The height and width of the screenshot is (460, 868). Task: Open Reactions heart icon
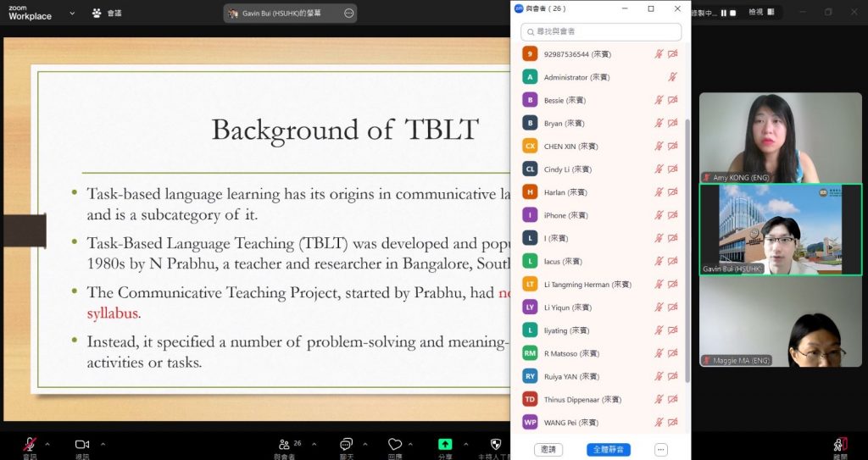(x=395, y=445)
